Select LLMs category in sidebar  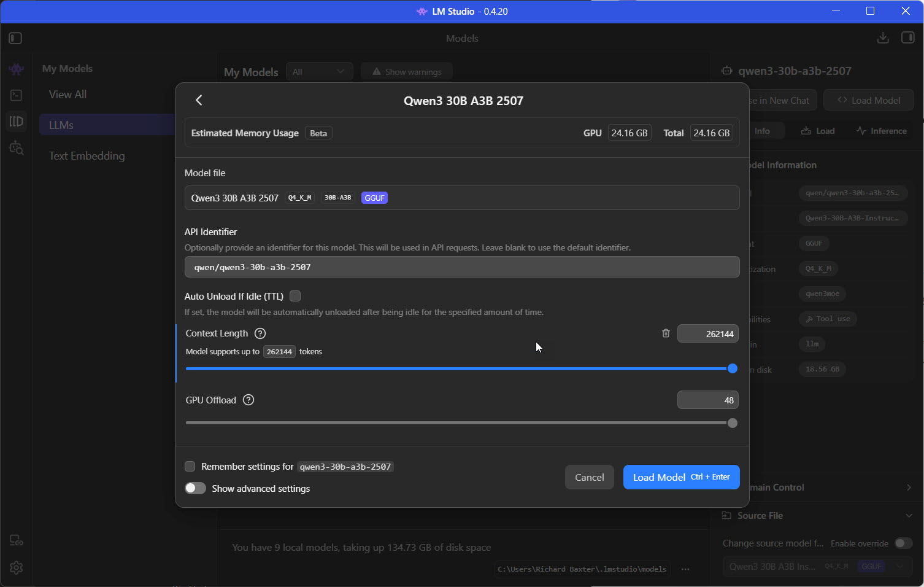click(x=107, y=125)
